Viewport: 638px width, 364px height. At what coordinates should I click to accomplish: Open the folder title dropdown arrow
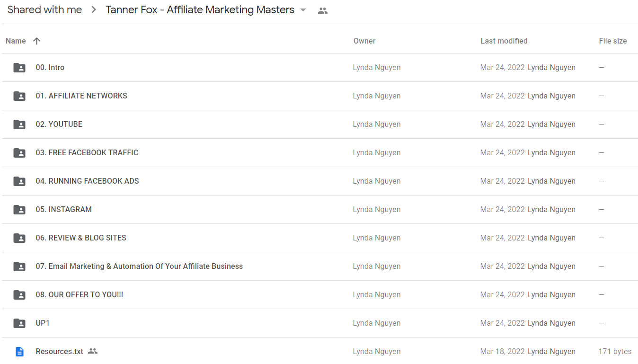pos(303,10)
